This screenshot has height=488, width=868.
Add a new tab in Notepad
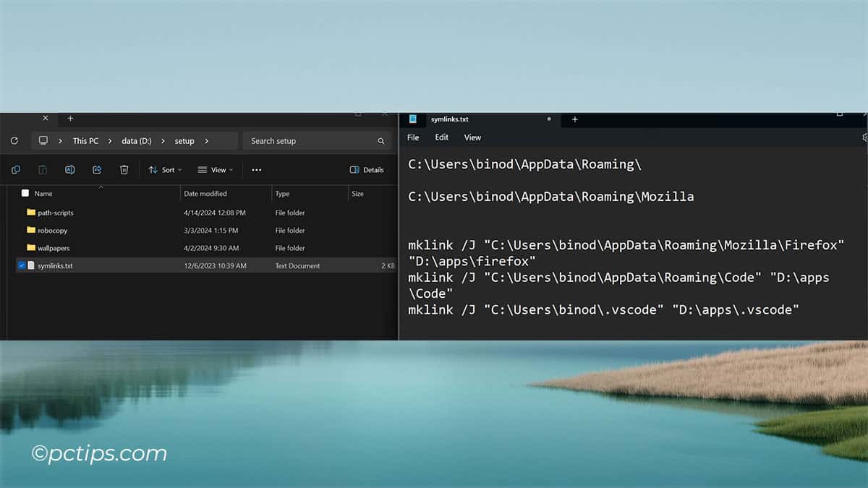pos(575,119)
